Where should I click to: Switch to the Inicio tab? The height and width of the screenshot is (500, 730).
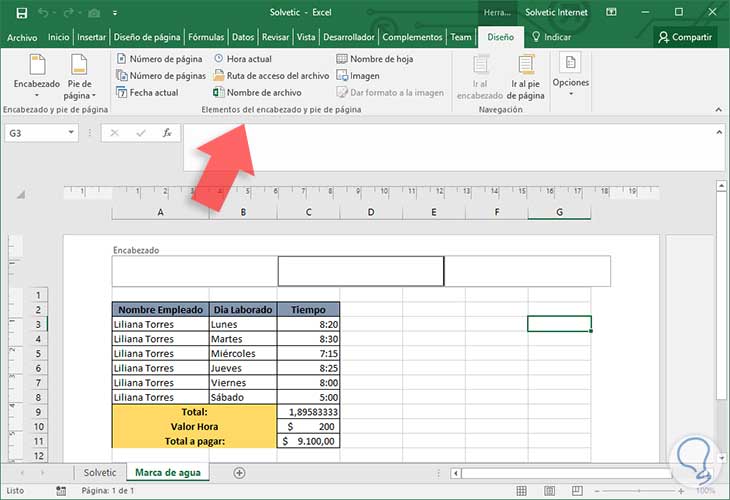click(x=58, y=37)
